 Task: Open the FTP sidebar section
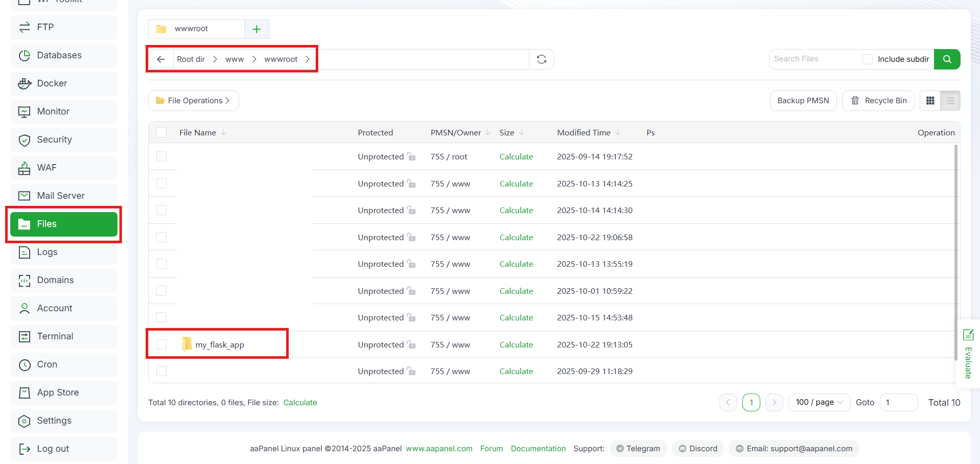pyautogui.click(x=64, y=27)
